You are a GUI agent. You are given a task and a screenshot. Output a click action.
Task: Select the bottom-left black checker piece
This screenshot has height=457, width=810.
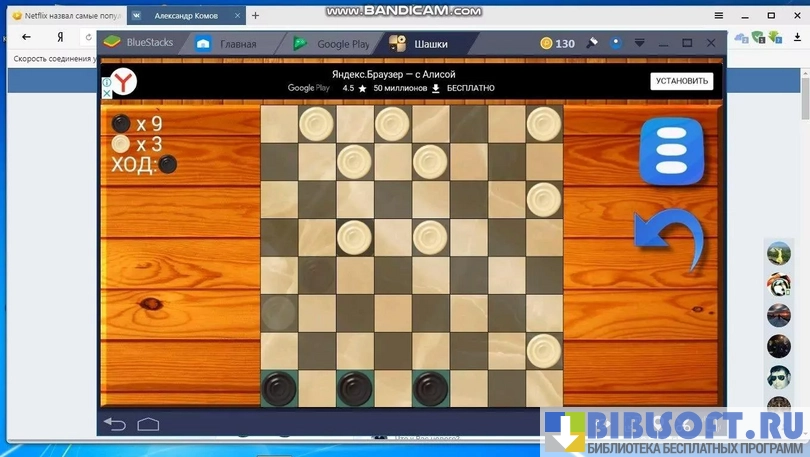(x=279, y=387)
